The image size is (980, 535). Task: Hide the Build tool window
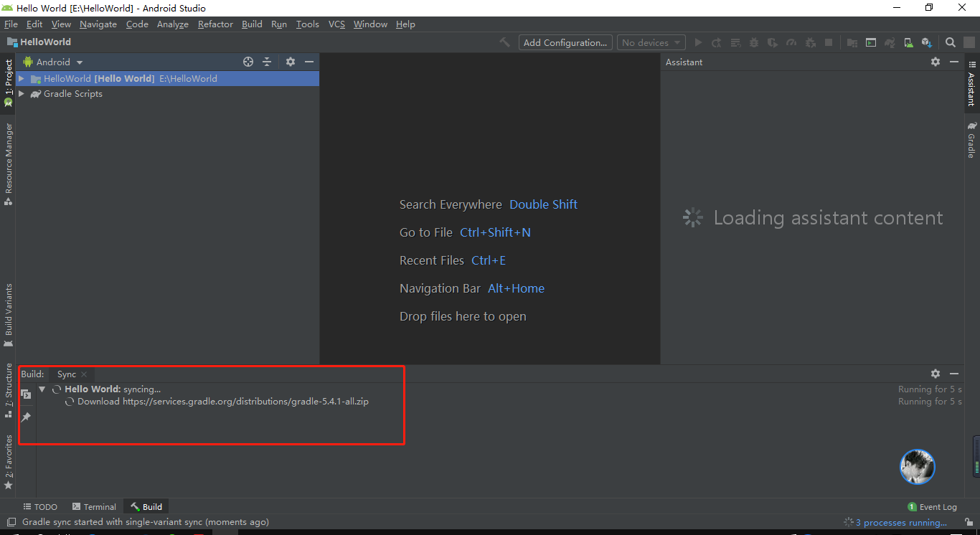tap(954, 374)
